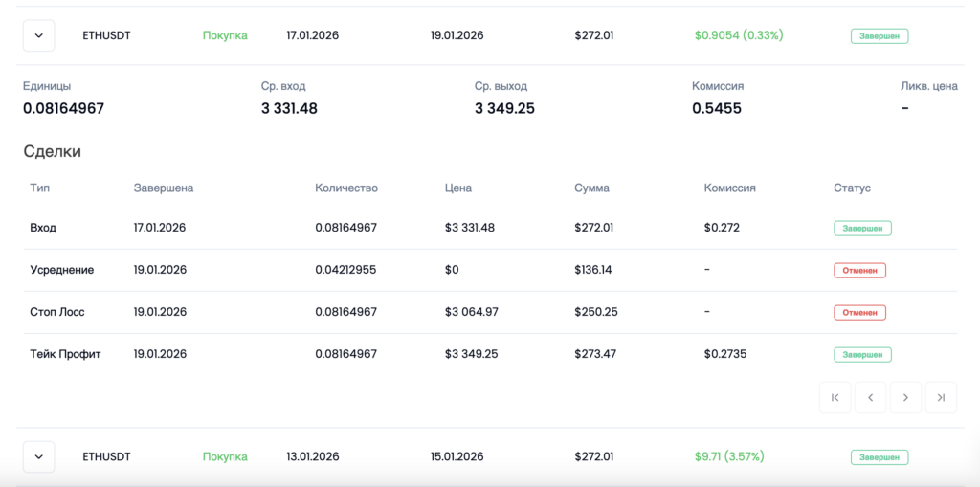Go to first page of deals
This screenshot has width=980, height=487.
[x=835, y=398]
